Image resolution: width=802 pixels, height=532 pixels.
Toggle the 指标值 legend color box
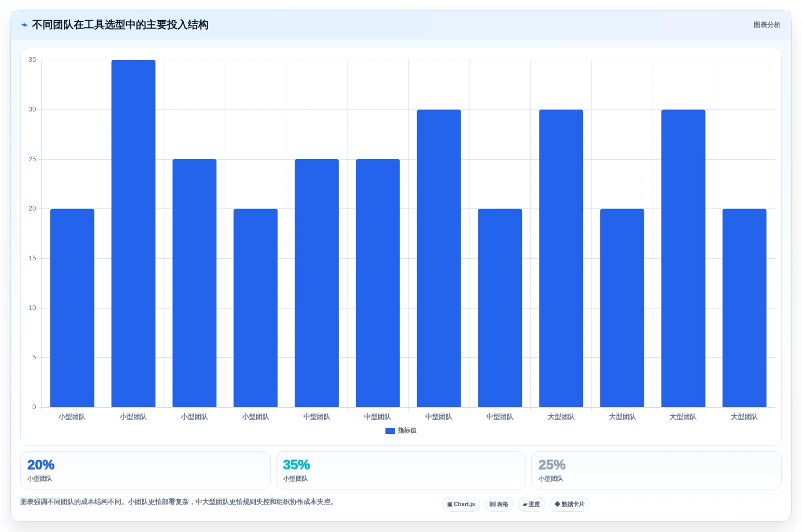(x=390, y=431)
